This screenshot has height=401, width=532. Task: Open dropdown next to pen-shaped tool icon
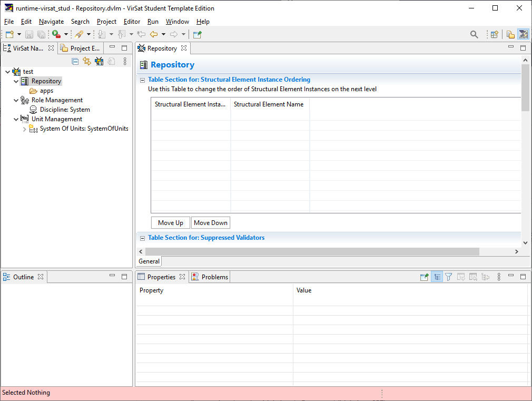89,34
